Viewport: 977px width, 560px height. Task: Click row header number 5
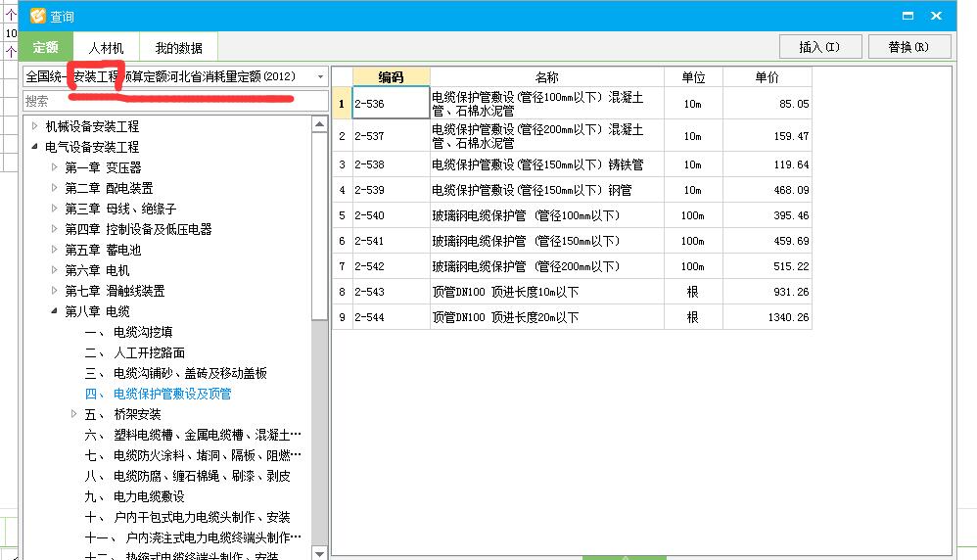[x=342, y=215]
